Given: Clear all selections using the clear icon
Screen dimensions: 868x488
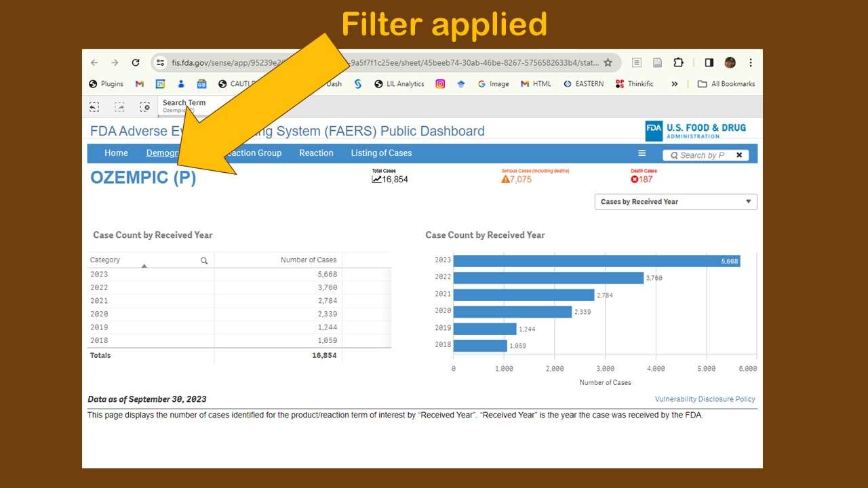Looking at the screenshot, I should 145,106.
